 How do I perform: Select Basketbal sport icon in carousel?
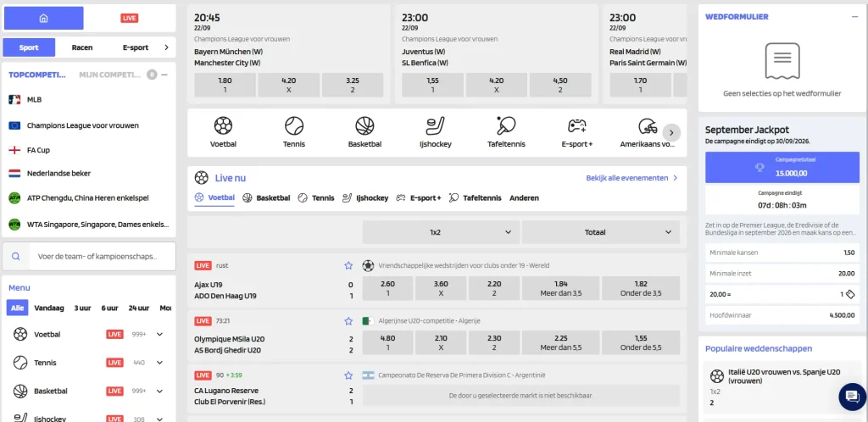point(364,126)
